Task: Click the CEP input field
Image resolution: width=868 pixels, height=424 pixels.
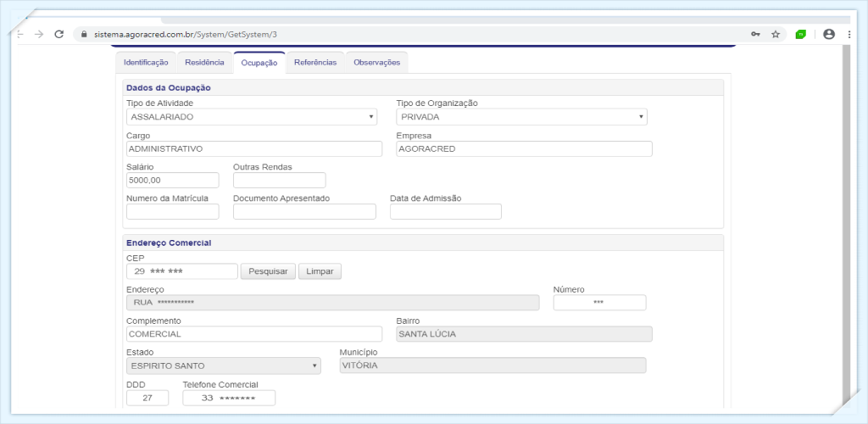Action: tap(182, 271)
